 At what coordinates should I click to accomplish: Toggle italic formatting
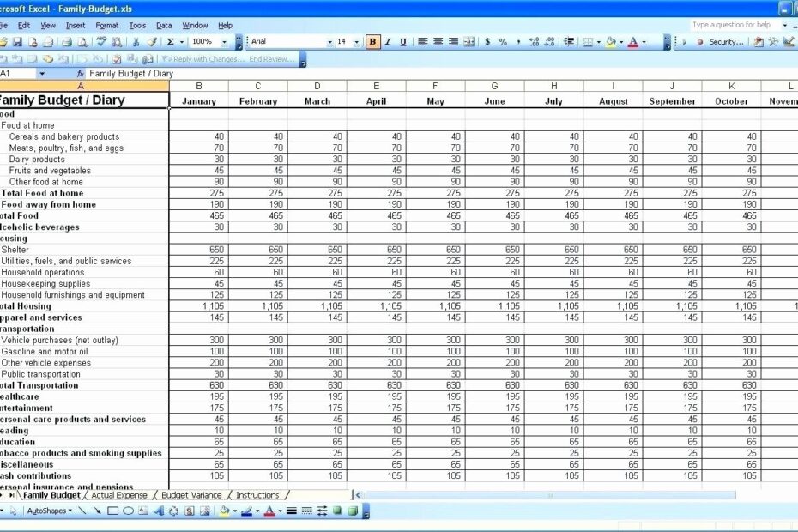[x=388, y=41]
